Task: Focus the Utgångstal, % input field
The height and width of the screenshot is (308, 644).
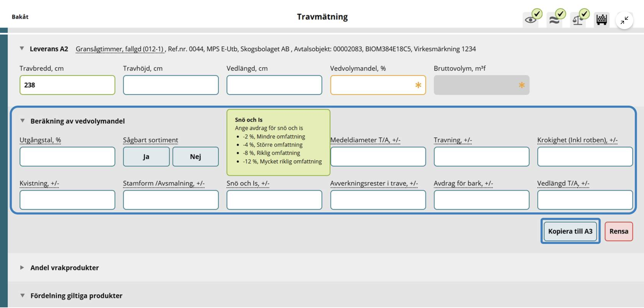Action: (67, 157)
